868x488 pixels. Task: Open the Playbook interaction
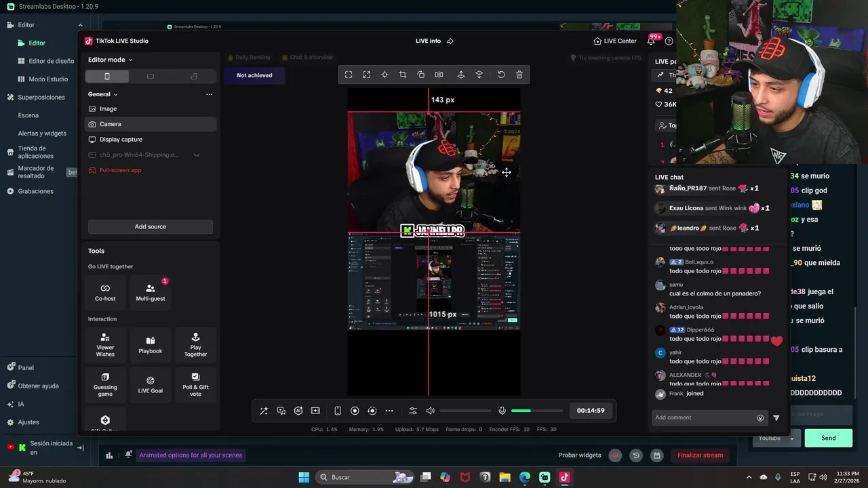coord(151,344)
